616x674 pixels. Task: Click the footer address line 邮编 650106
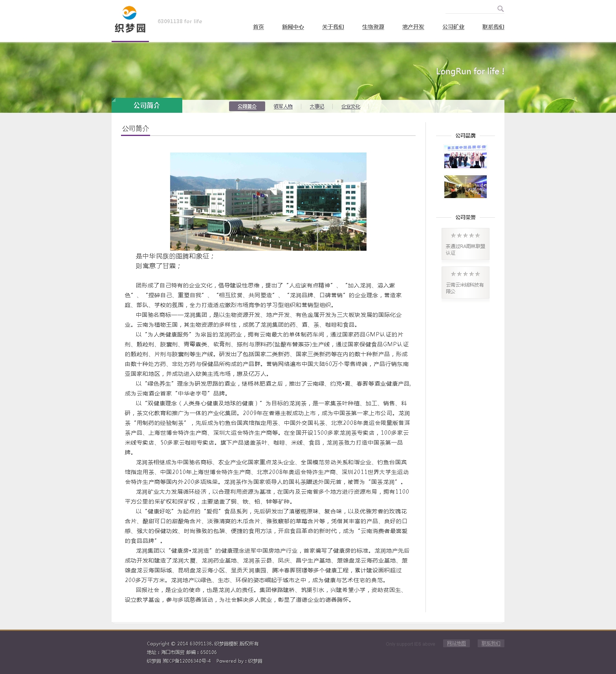point(182,652)
